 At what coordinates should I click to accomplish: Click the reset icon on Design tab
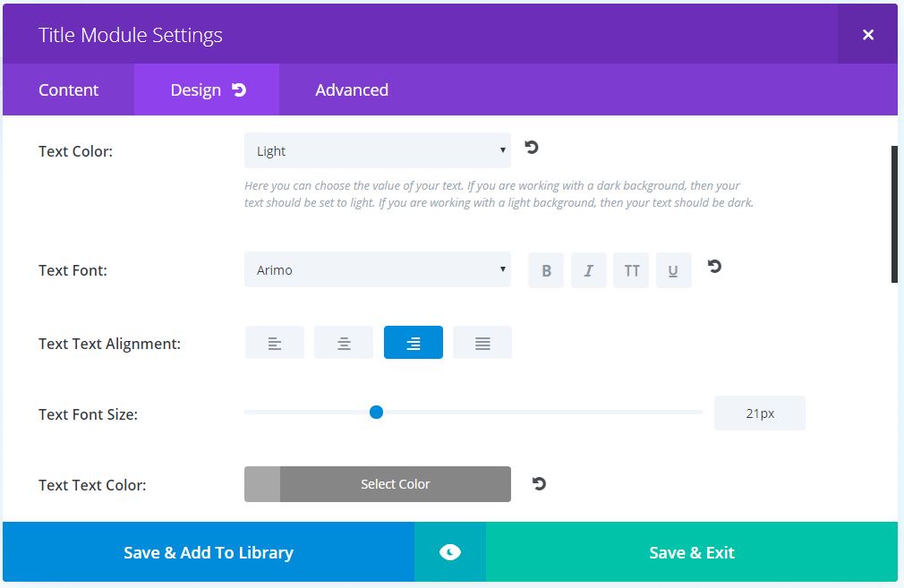coord(239,89)
